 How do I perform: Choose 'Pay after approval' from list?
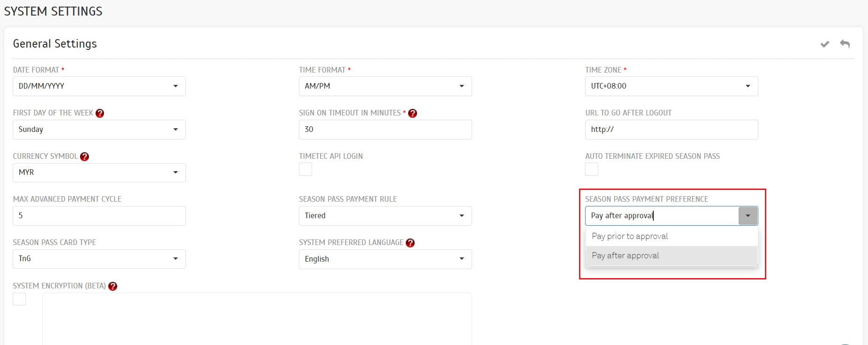tap(626, 255)
